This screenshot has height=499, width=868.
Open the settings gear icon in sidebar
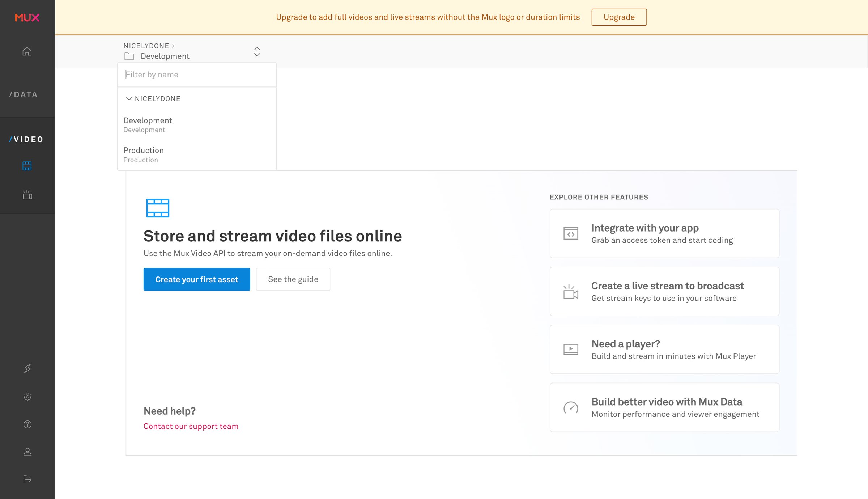(27, 397)
